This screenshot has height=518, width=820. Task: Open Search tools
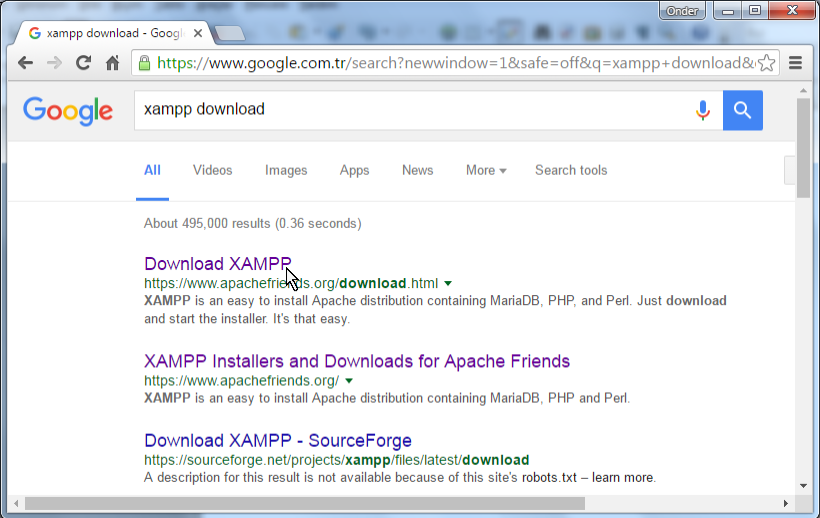(571, 170)
